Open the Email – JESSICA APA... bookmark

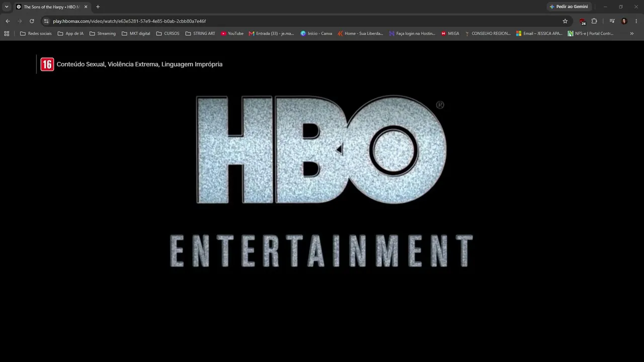(x=539, y=34)
